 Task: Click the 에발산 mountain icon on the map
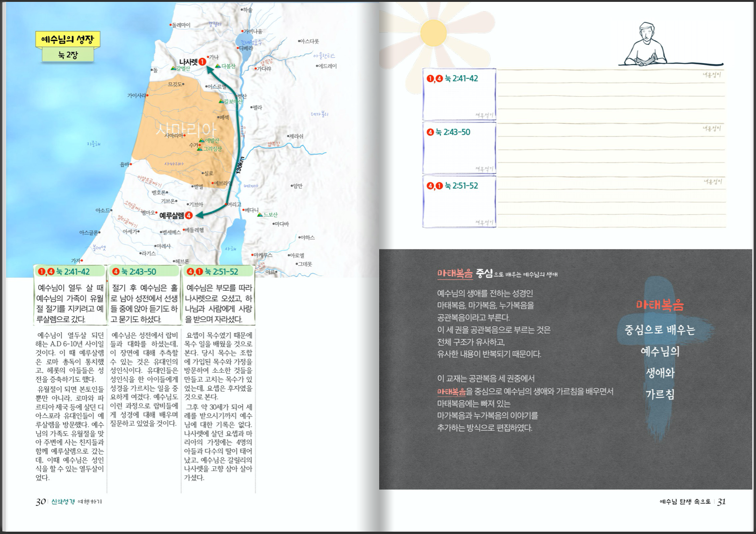point(202,140)
